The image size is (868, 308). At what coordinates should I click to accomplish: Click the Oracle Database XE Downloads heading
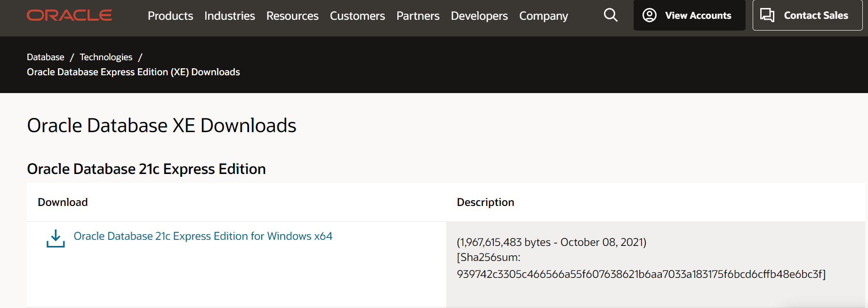161,126
